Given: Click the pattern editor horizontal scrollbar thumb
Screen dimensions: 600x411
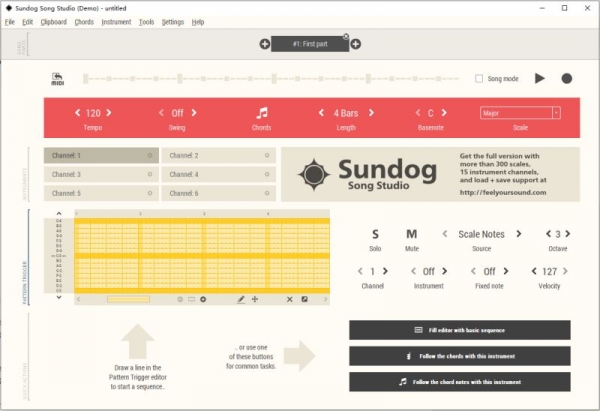Looking at the screenshot, I should (x=128, y=299).
